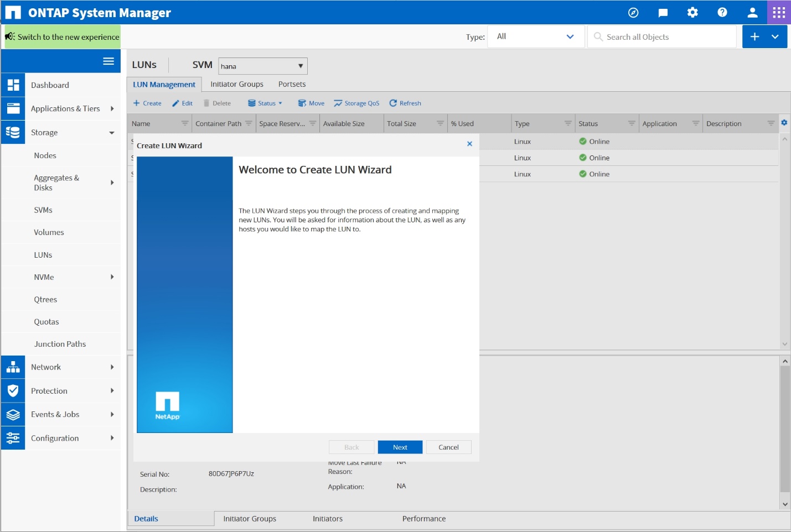This screenshot has width=791, height=532.
Task: Expand the Network sidebar menu
Action: [x=72, y=367]
